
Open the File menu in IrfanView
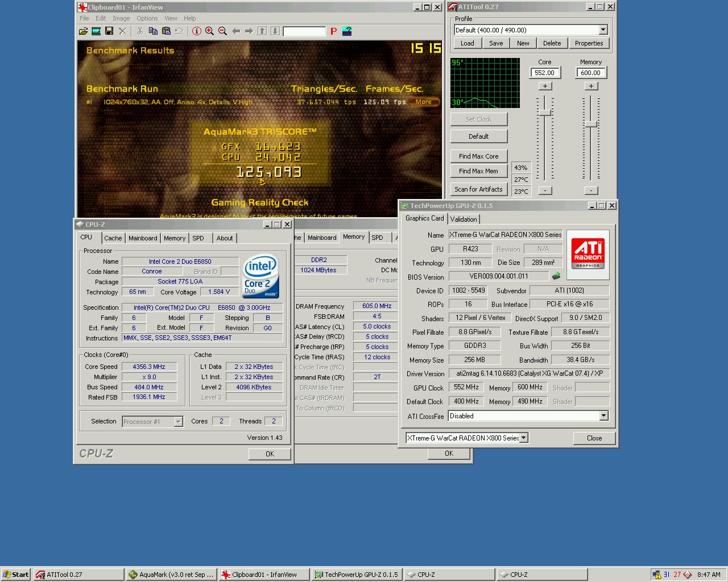click(x=84, y=18)
